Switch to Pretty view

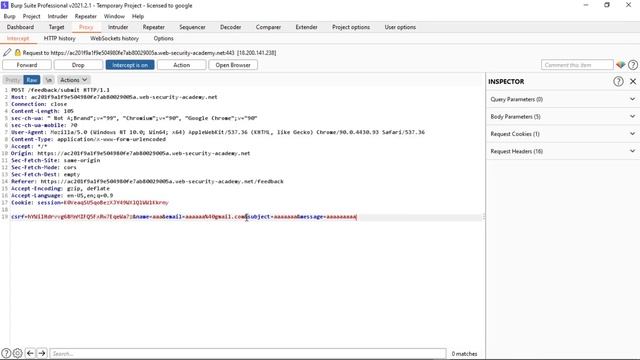coord(13,80)
